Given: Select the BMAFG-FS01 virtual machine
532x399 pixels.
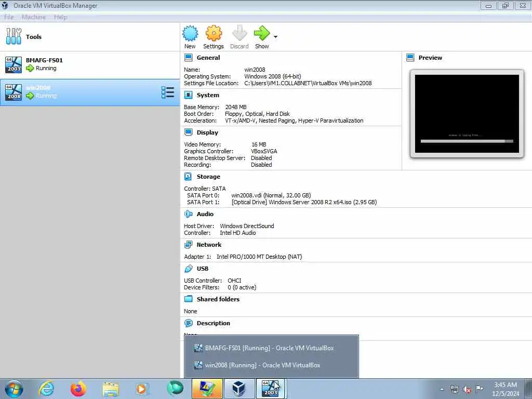Looking at the screenshot, I should (x=90, y=65).
